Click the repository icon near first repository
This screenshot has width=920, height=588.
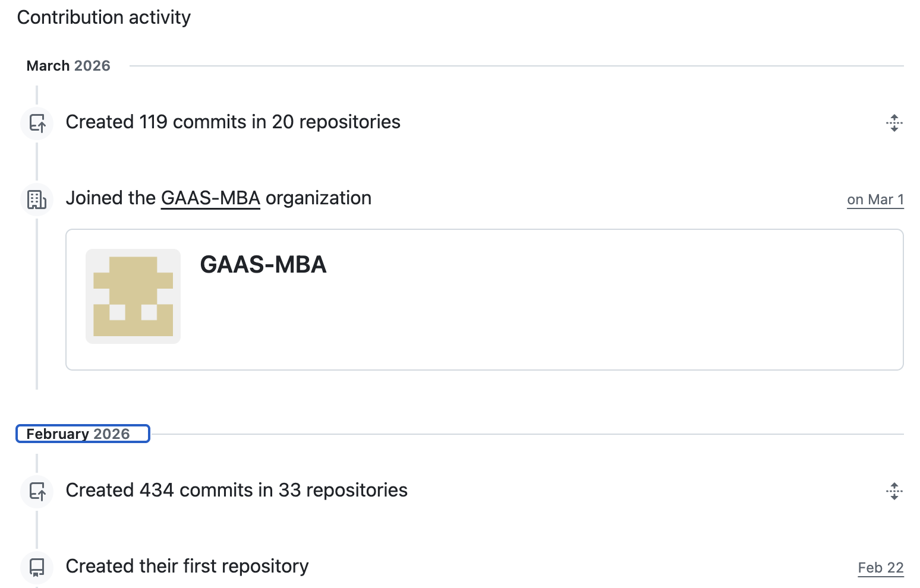tap(37, 567)
